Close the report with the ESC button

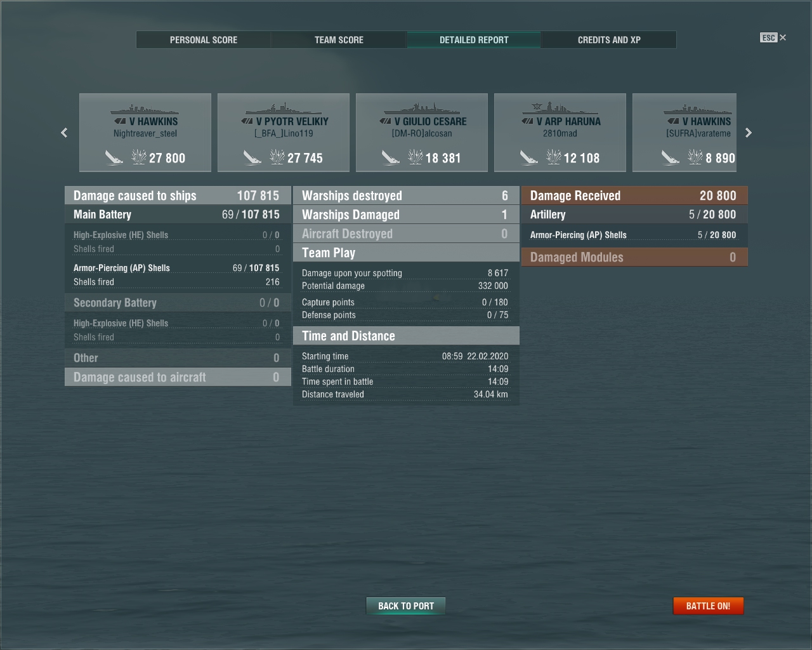pyautogui.click(x=773, y=37)
